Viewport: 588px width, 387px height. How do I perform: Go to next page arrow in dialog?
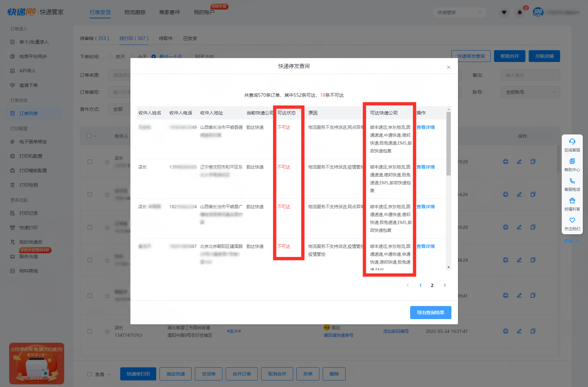point(445,285)
